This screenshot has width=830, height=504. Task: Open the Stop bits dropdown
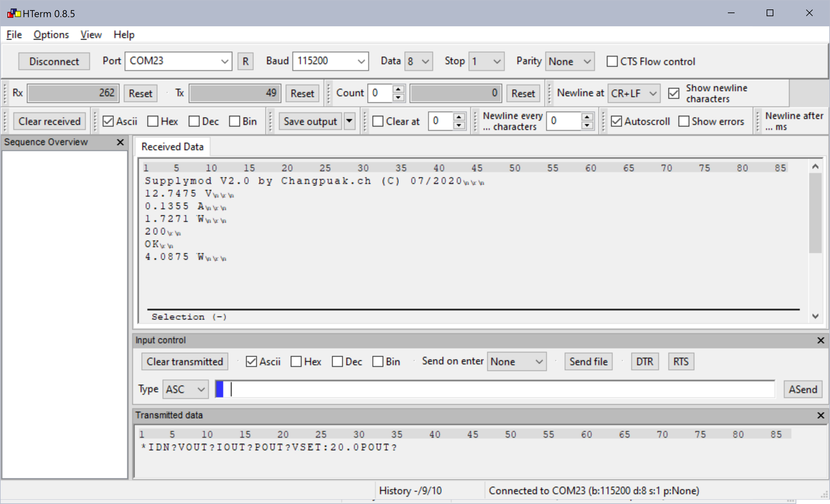pyautogui.click(x=486, y=61)
